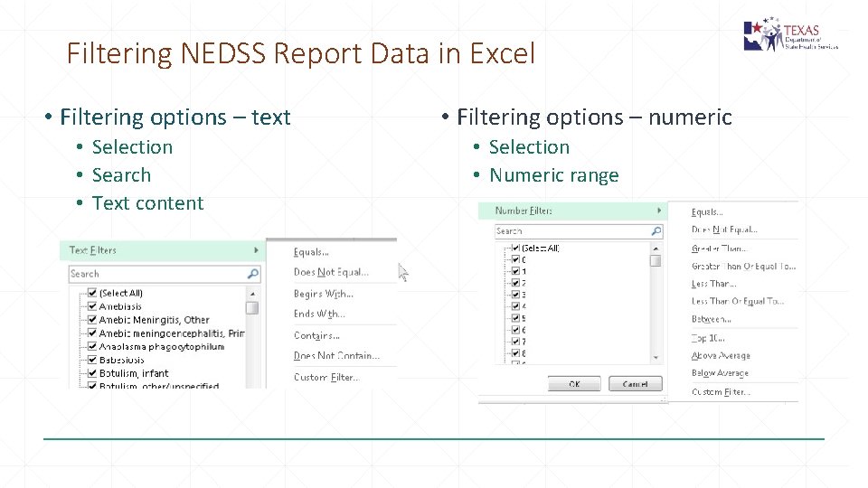Open the Text Filters menu item
This screenshot has width=868, height=488.
point(162,250)
